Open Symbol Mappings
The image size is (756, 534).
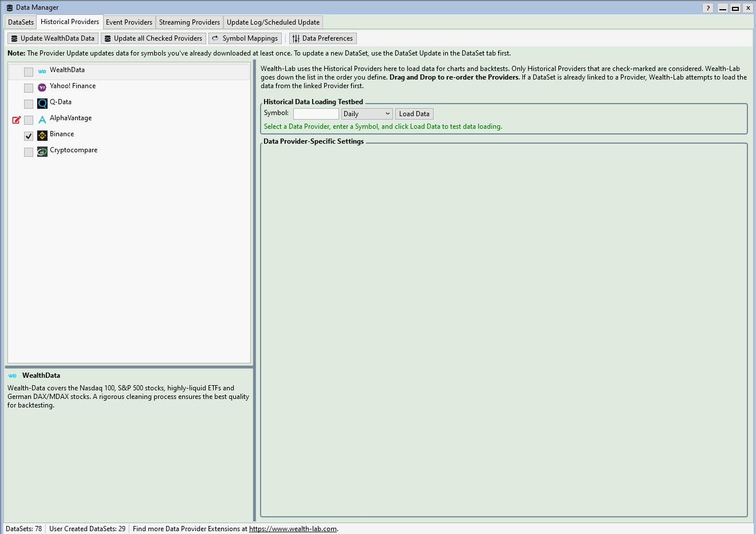click(x=245, y=38)
